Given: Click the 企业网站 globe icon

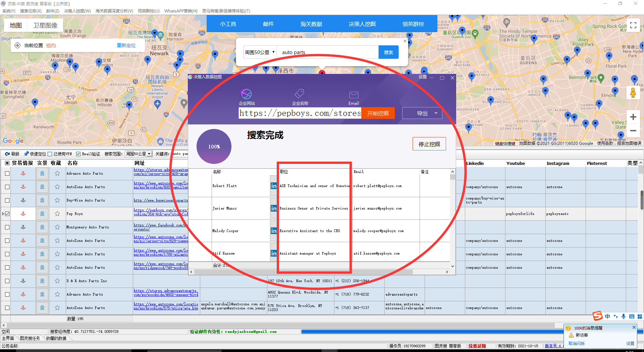Looking at the screenshot, I should click(x=246, y=94).
